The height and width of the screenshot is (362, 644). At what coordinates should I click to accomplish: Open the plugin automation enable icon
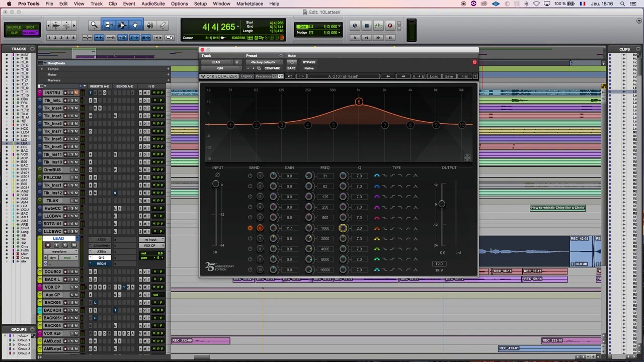pyautogui.click(x=292, y=62)
